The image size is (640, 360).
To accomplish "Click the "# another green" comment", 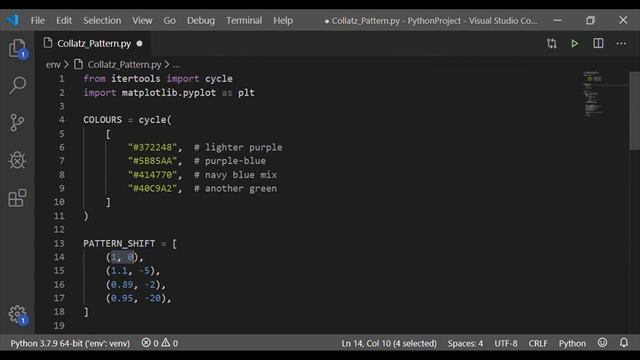I will click(236, 189).
